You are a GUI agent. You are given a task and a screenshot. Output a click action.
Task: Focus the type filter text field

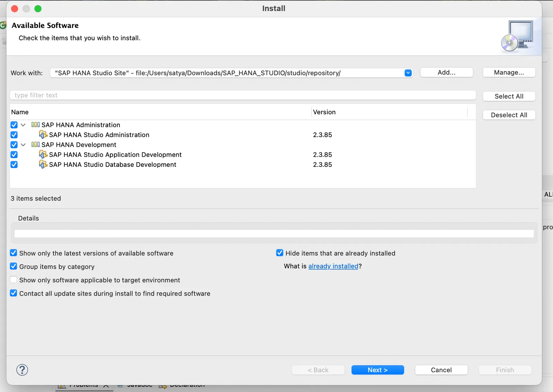pyautogui.click(x=243, y=95)
